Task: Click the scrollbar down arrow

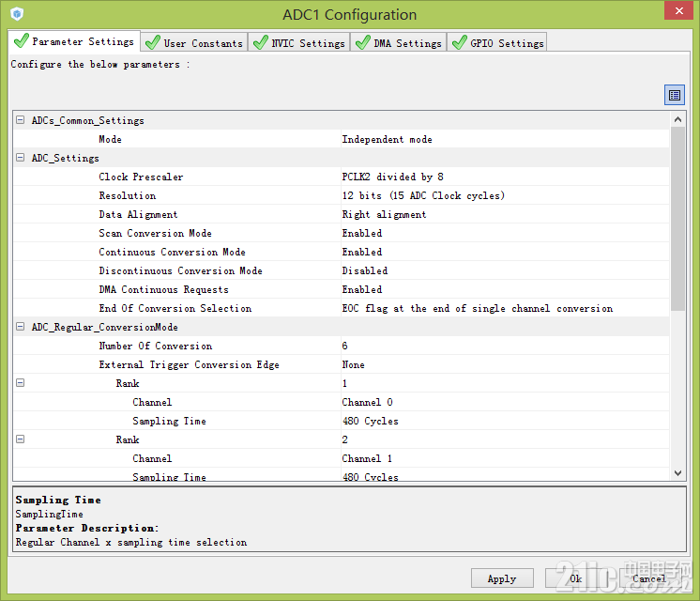Action: [677, 472]
